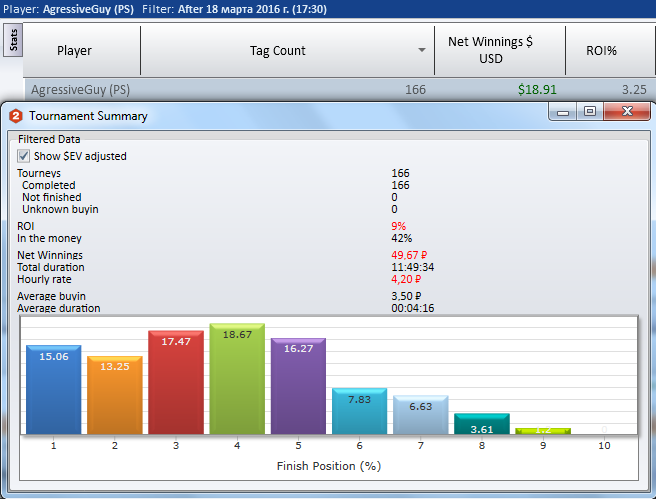Click the Tournament Summary title text
This screenshot has height=499, width=656.
[88, 116]
